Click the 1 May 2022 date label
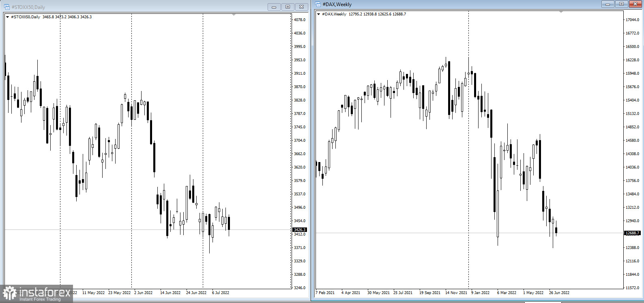 click(533, 293)
